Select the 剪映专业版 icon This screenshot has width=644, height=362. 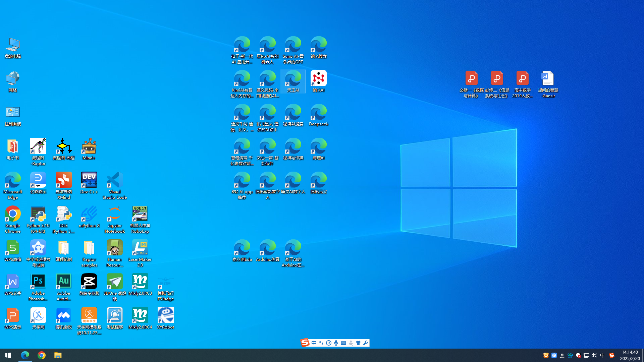point(89,285)
